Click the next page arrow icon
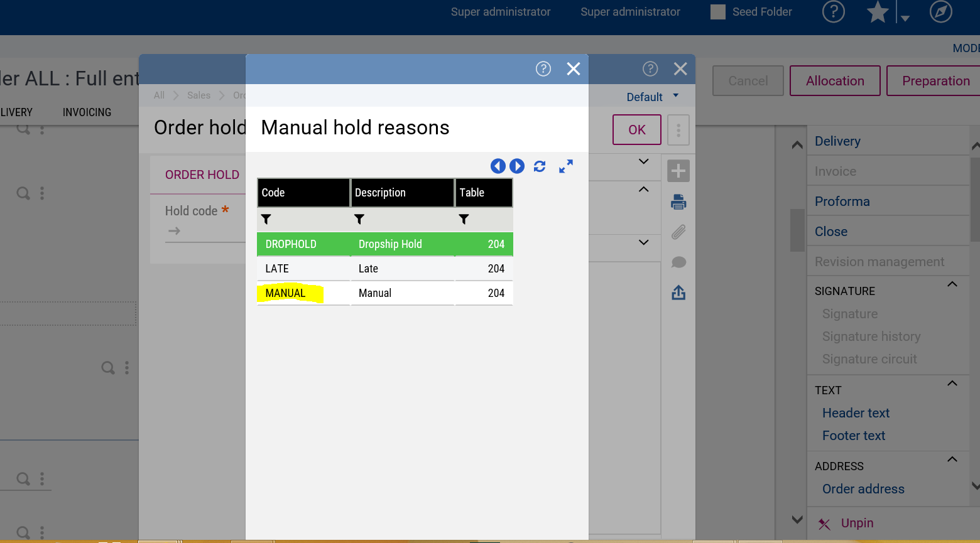The image size is (980, 543). [x=517, y=166]
